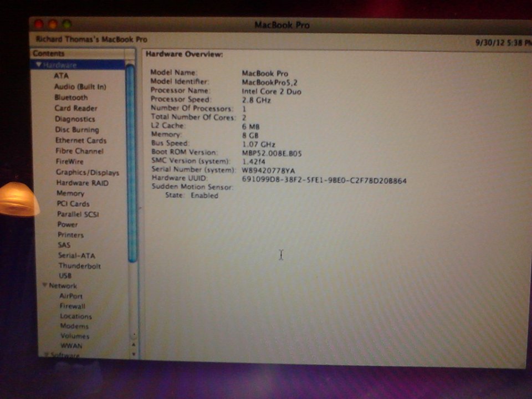Image resolution: width=532 pixels, height=399 pixels.
Task: Open Locations under Network
Action: click(76, 316)
